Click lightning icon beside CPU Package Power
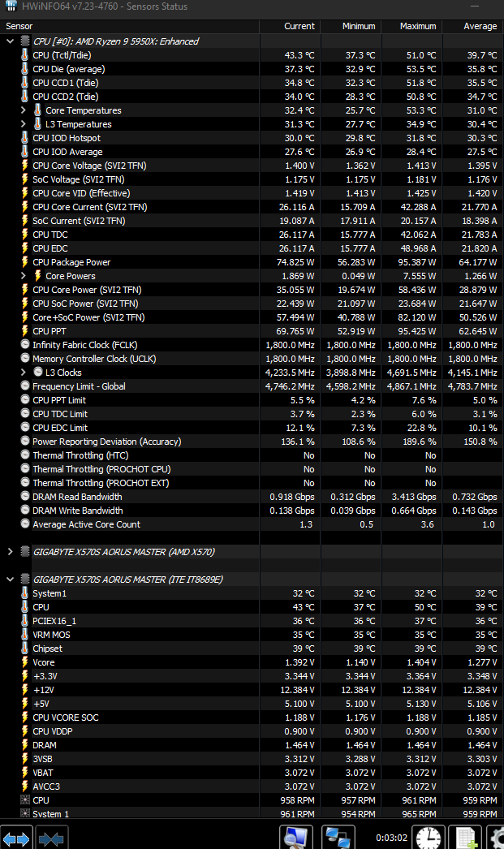This screenshot has width=504, height=849. tap(25, 261)
